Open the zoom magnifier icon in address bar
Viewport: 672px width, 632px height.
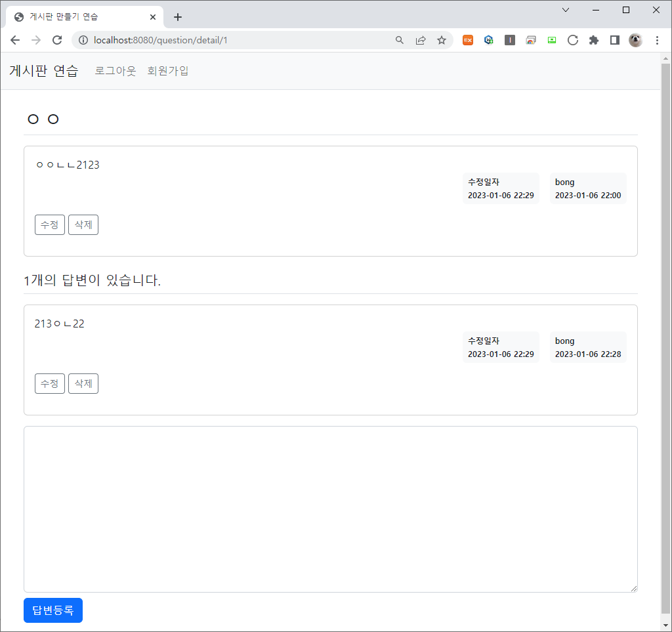tap(400, 40)
